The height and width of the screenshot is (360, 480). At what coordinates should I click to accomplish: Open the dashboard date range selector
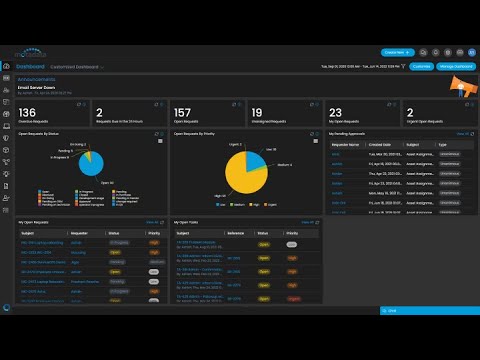tap(360, 66)
